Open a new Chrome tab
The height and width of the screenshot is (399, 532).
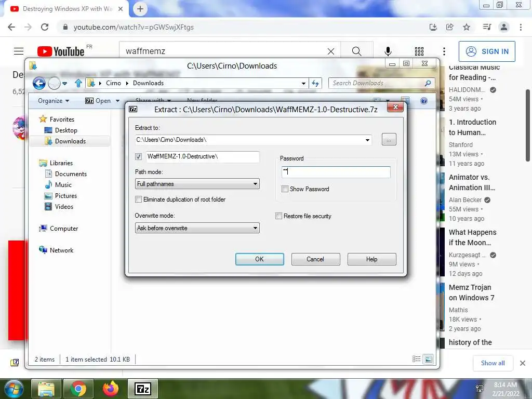[x=140, y=9]
